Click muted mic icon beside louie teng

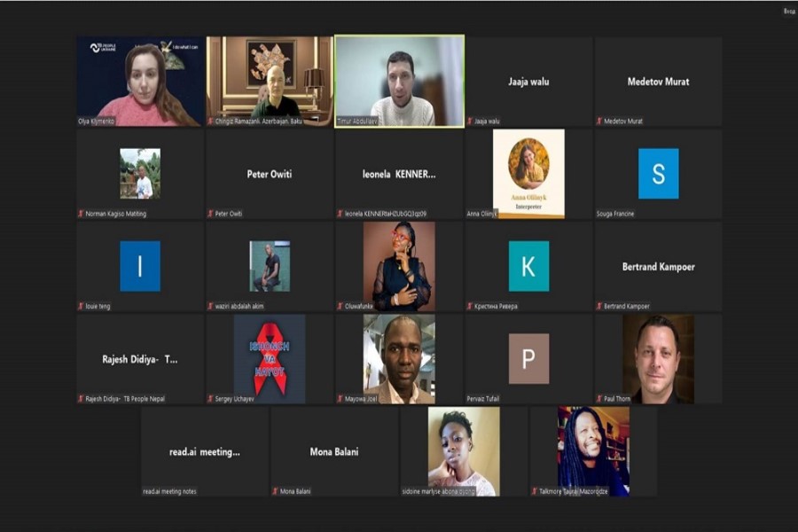[81, 307]
